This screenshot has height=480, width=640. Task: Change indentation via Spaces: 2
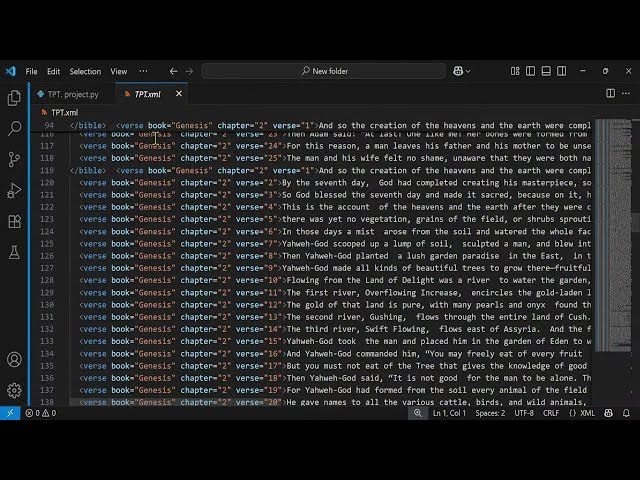coord(490,413)
